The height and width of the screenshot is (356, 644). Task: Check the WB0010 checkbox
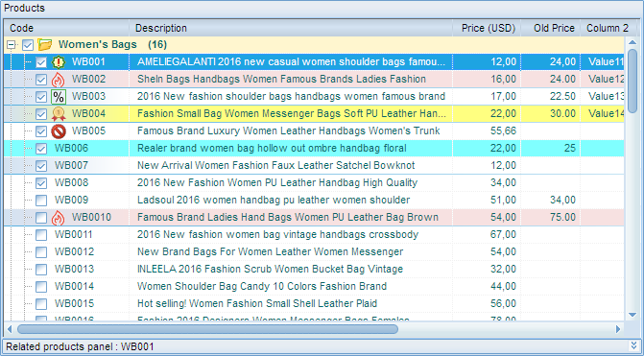[41, 217]
